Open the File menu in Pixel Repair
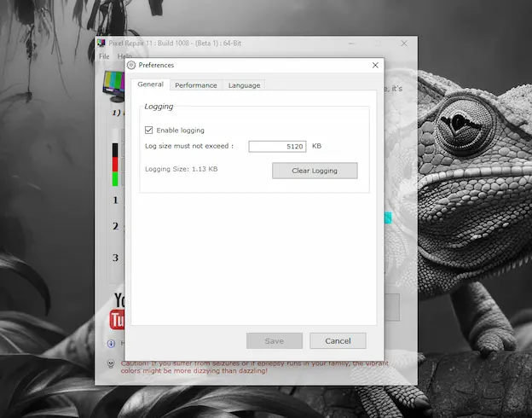The height and width of the screenshot is (418, 532). pyautogui.click(x=104, y=56)
